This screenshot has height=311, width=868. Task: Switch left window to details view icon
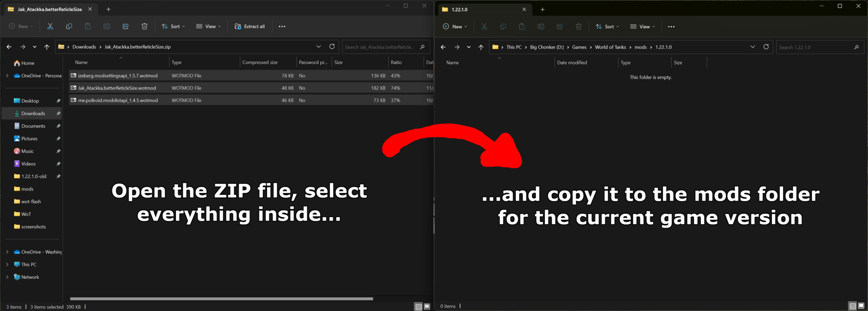click(x=418, y=306)
